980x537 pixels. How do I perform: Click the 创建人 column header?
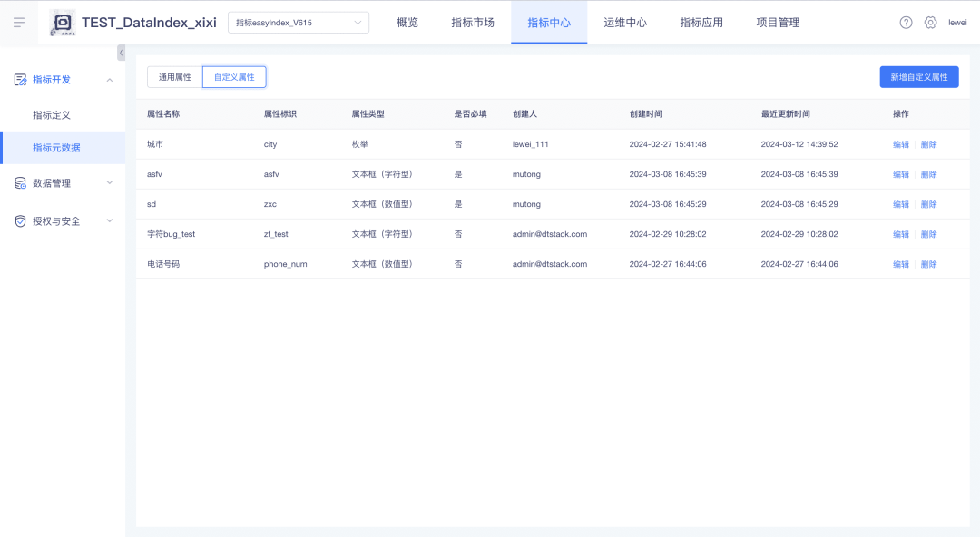(x=525, y=113)
